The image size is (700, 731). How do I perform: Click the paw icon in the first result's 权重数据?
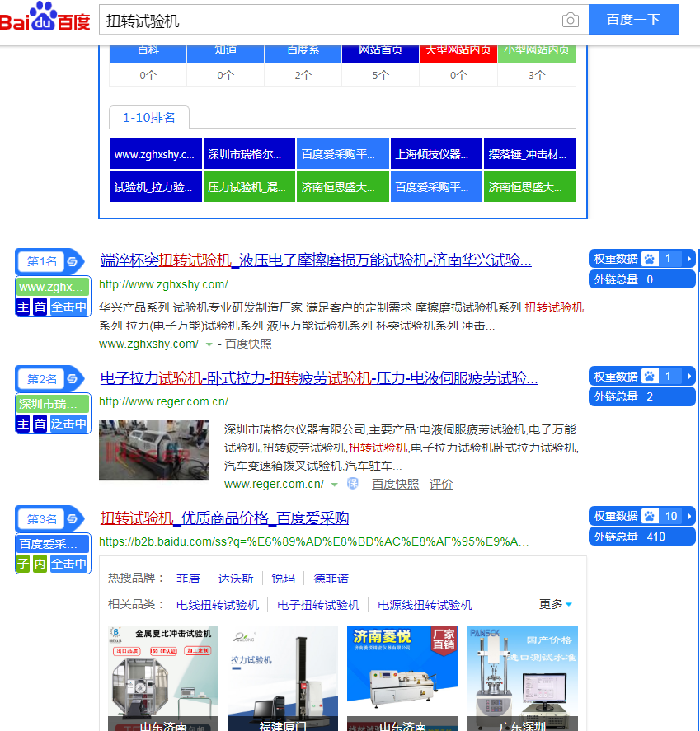click(649, 259)
